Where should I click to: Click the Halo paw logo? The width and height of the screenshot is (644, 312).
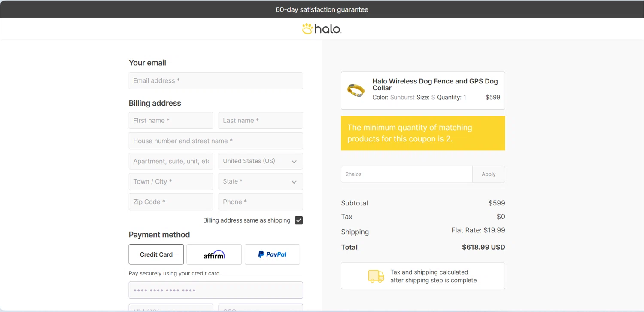(322, 29)
